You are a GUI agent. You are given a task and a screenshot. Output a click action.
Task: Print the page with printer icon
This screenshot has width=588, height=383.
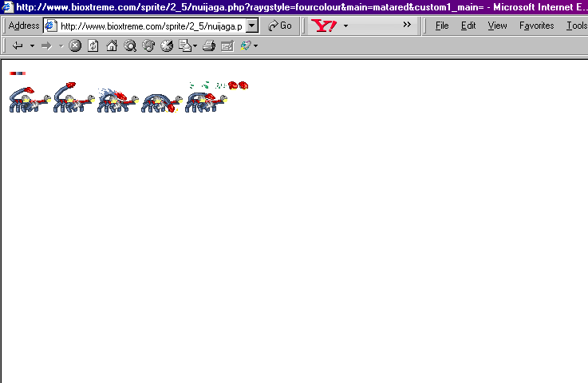pyautogui.click(x=209, y=45)
